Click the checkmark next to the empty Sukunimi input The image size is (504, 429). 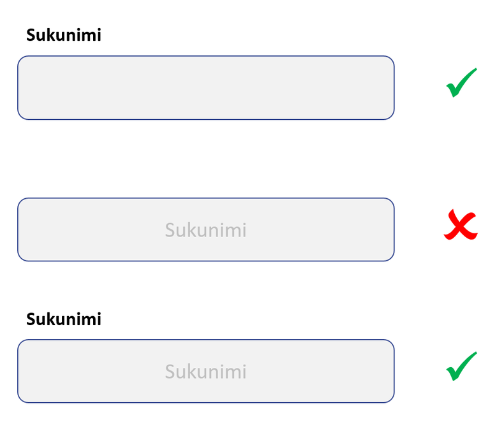click(461, 84)
